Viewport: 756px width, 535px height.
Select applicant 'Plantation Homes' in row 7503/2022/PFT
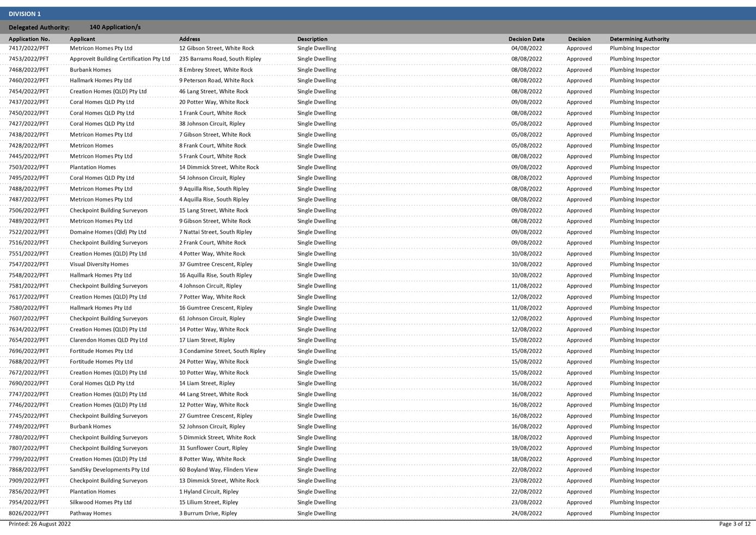coord(93,167)
